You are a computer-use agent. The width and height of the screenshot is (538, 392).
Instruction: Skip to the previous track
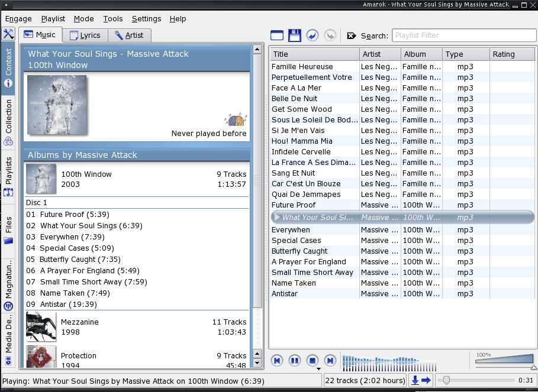pos(277,361)
